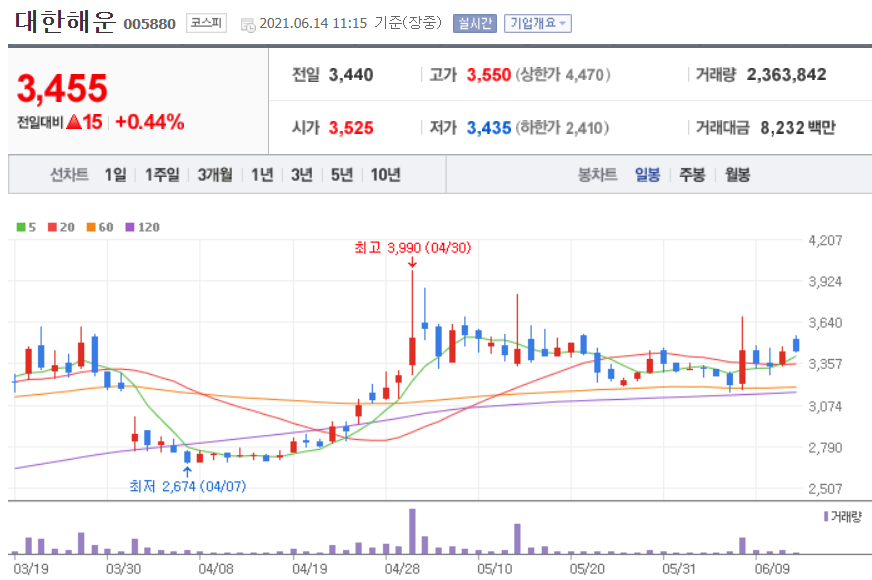Click the 코스피 market badge

[206, 23]
